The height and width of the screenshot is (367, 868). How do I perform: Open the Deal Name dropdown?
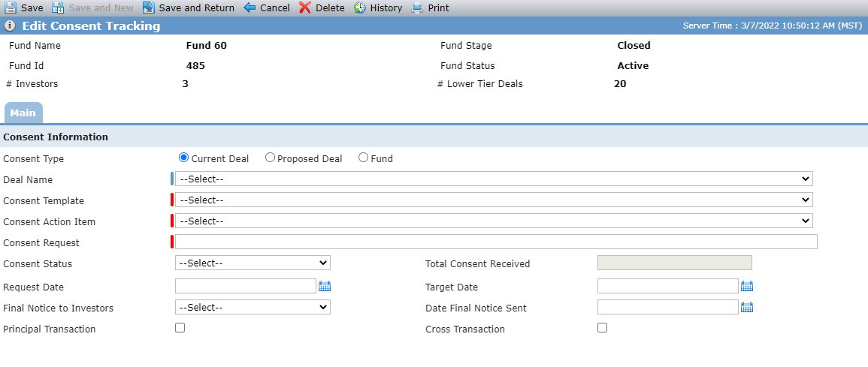tap(494, 179)
